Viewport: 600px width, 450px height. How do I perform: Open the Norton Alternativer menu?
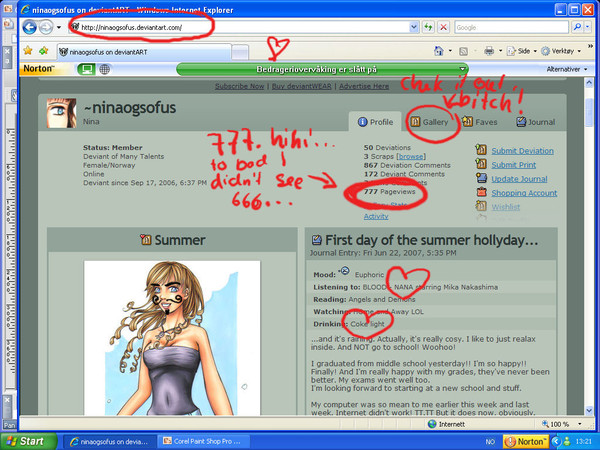(x=567, y=69)
